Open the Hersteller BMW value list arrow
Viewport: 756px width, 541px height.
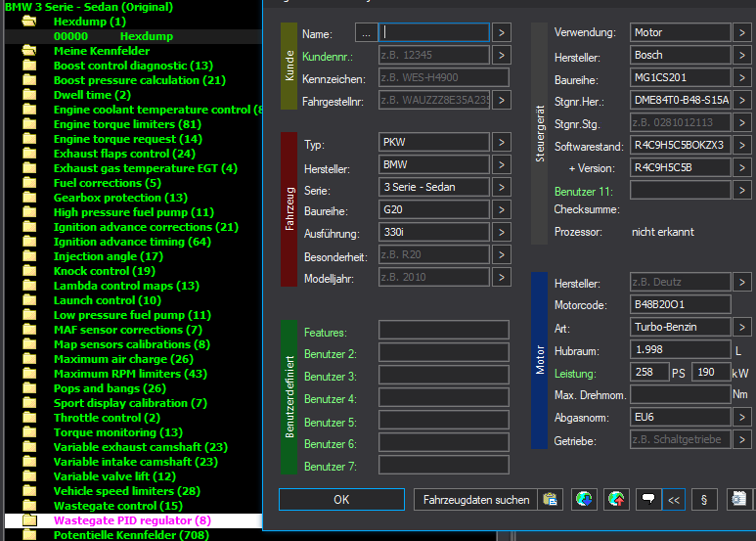[x=502, y=165]
